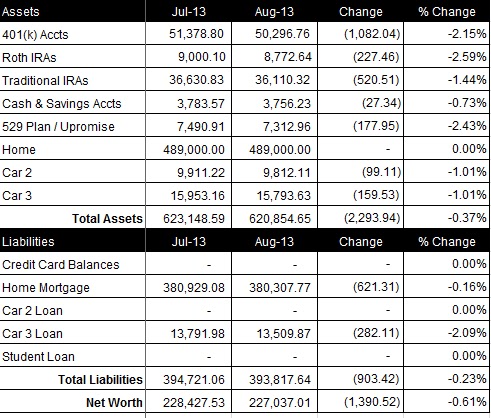Image resolution: width=491 pixels, height=418 pixels.
Task: Click the Liabilities section Aug-13 header
Action: (x=274, y=242)
